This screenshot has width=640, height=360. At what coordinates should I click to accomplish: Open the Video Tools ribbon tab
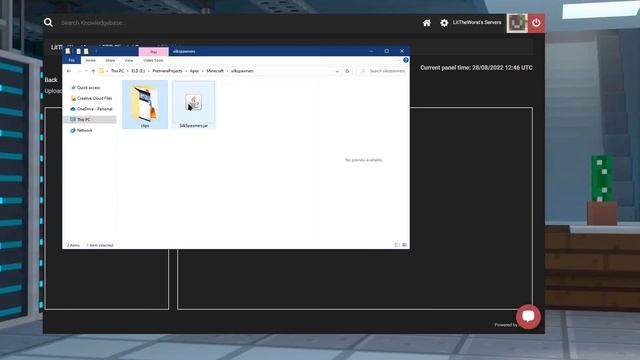[153, 60]
